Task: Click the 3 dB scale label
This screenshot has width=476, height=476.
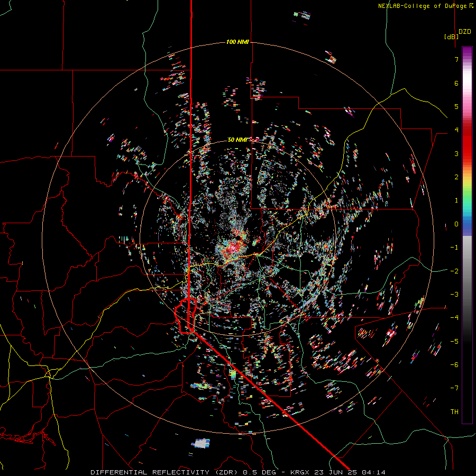Action: [456, 153]
